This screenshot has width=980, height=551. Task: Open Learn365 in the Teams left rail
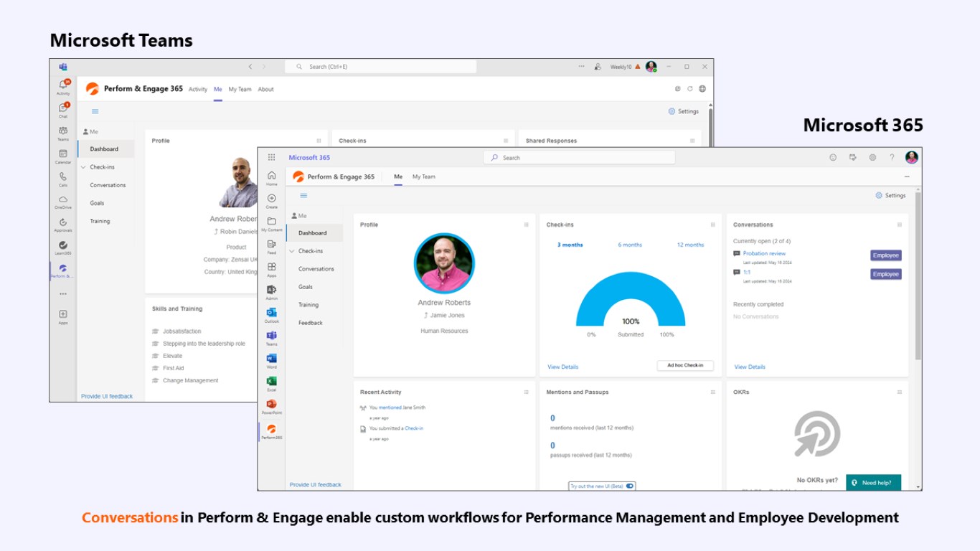pyautogui.click(x=63, y=248)
